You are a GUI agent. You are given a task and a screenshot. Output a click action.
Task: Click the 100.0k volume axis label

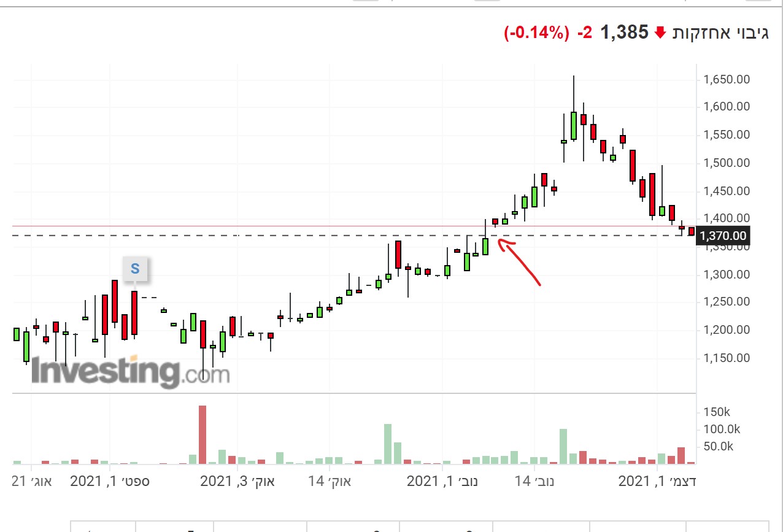(x=721, y=429)
